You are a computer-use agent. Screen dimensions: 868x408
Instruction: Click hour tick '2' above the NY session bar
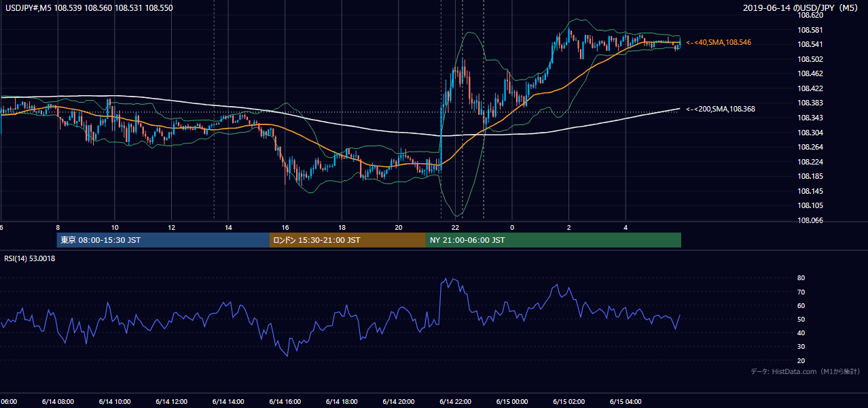(569, 228)
